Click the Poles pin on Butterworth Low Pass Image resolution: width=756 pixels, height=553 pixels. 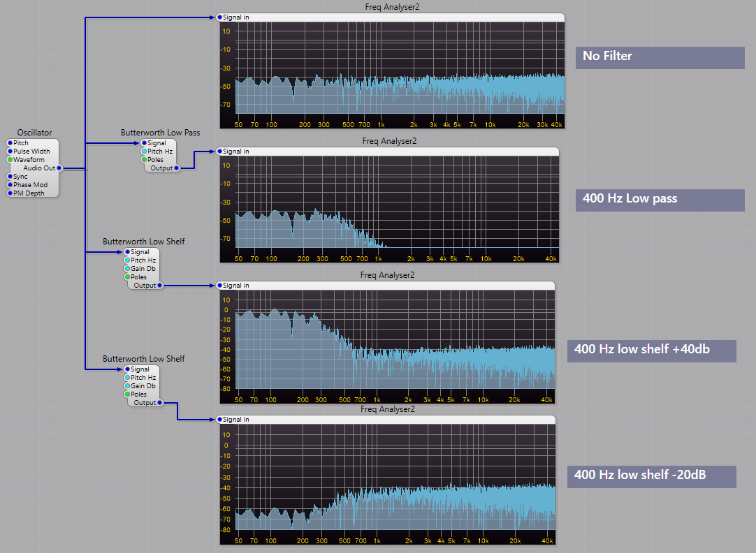[x=143, y=159]
